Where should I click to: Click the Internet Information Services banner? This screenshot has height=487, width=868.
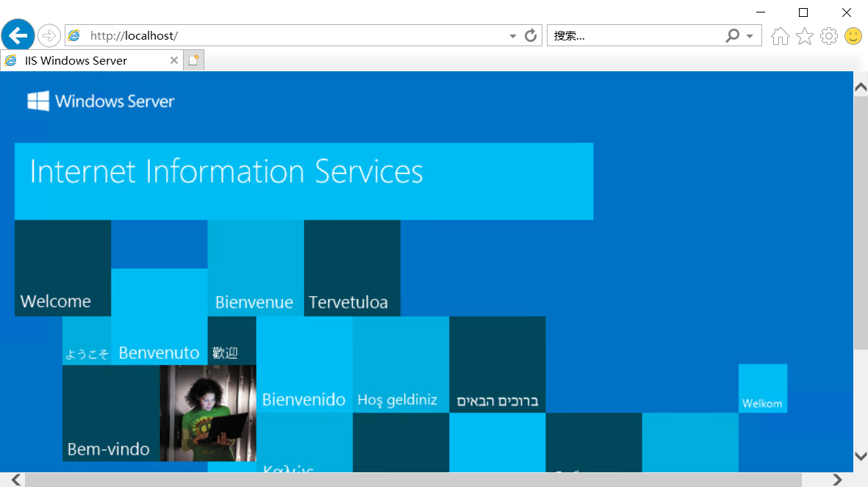pos(304,181)
